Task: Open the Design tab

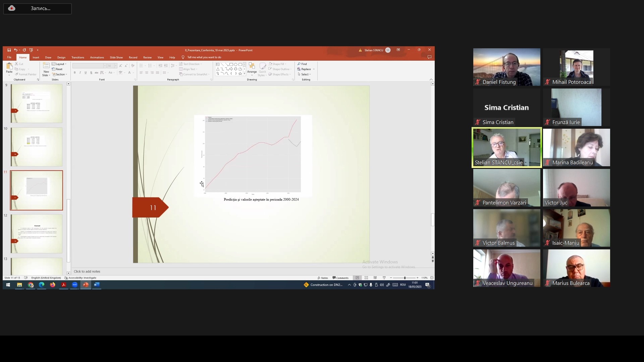Action: pos(61,57)
